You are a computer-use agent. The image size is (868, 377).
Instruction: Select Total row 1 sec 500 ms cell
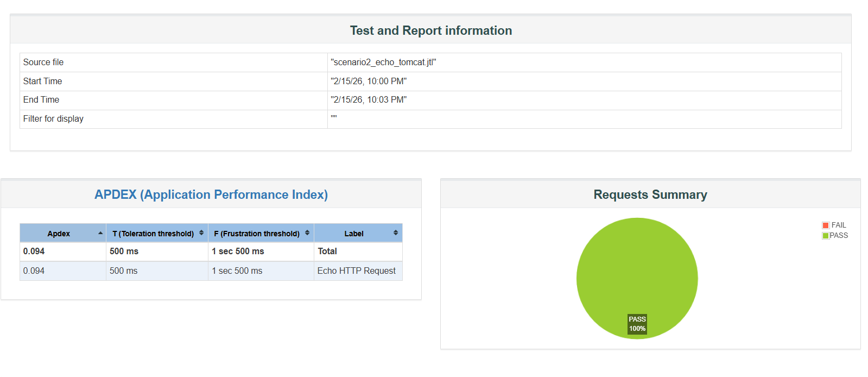[261, 252]
